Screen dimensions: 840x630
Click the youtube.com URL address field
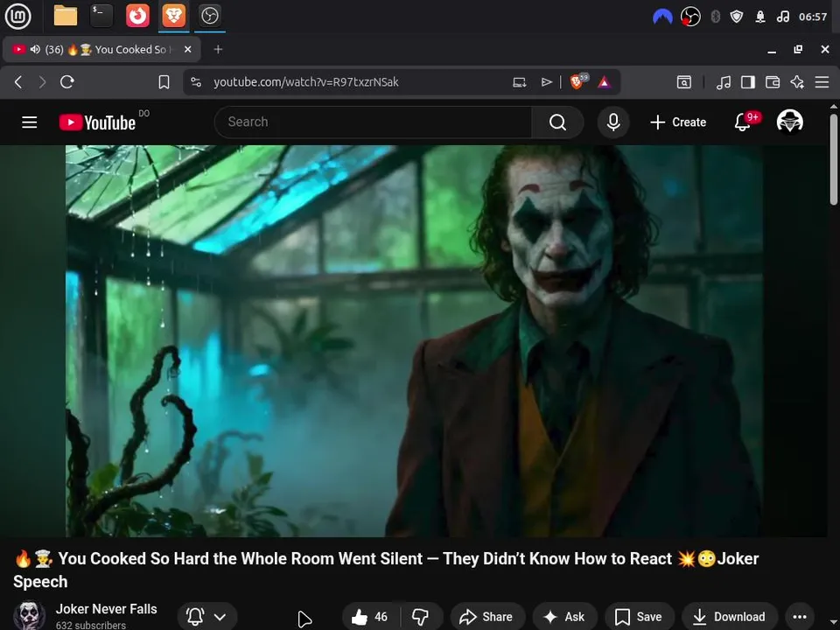pos(306,82)
